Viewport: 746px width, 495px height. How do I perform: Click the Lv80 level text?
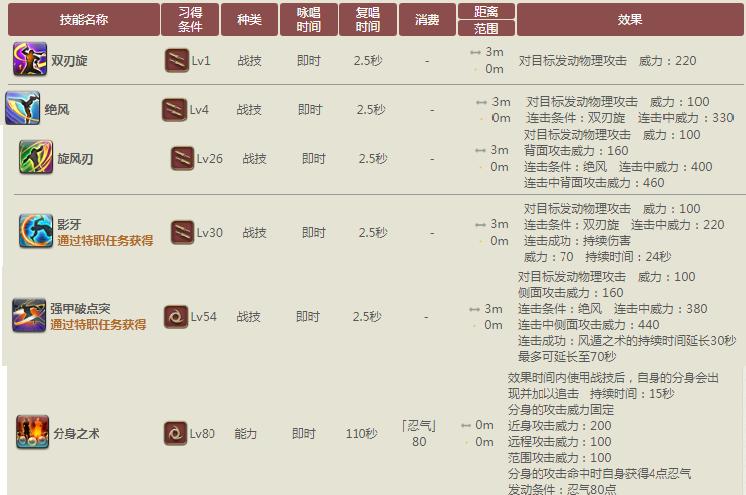[x=202, y=434]
